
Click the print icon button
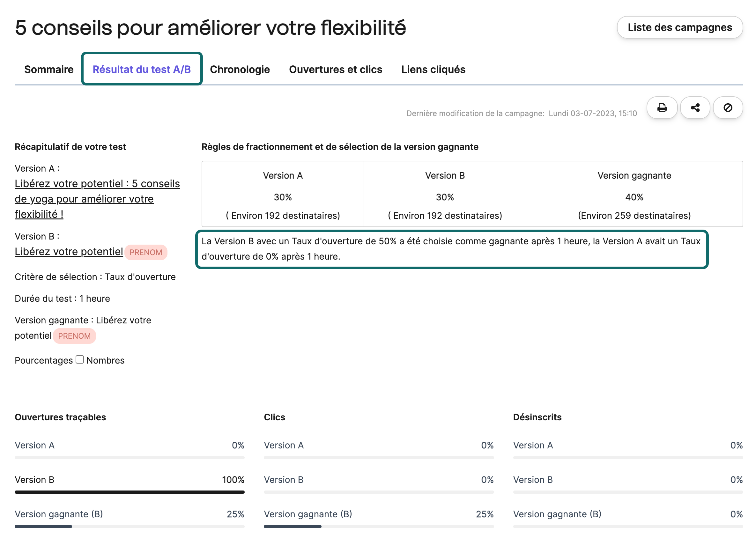coord(662,108)
